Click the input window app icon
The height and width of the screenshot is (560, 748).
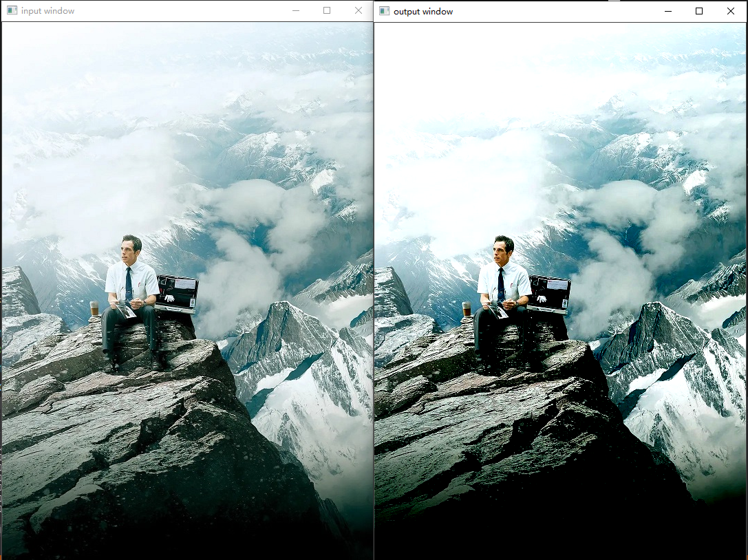(x=12, y=10)
